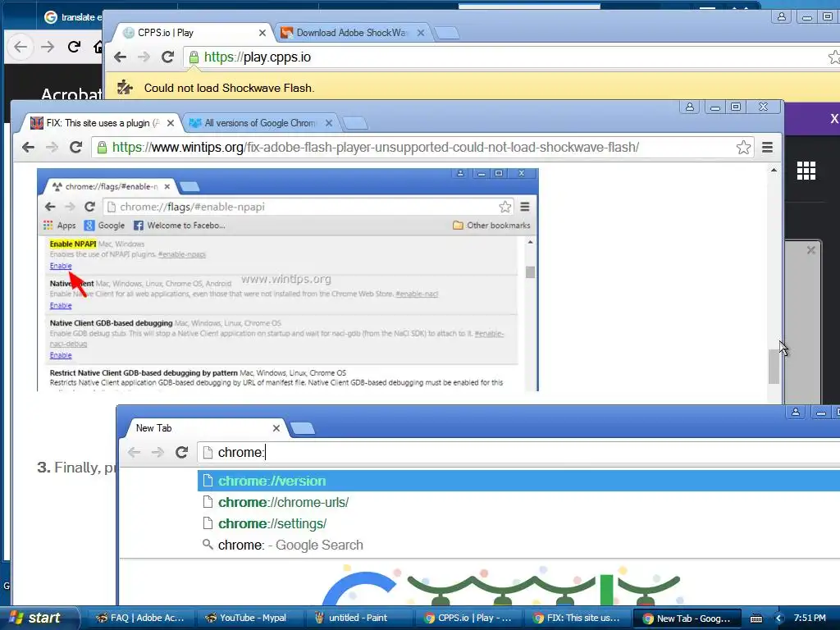840x630 pixels.
Task: Click profile person icon in CPPS.io window title bar
Action: coord(782,16)
